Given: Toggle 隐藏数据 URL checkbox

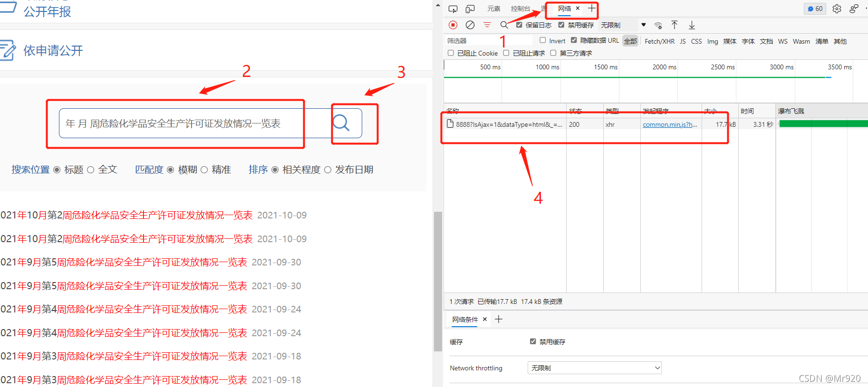Looking at the screenshot, I should 574,40.
